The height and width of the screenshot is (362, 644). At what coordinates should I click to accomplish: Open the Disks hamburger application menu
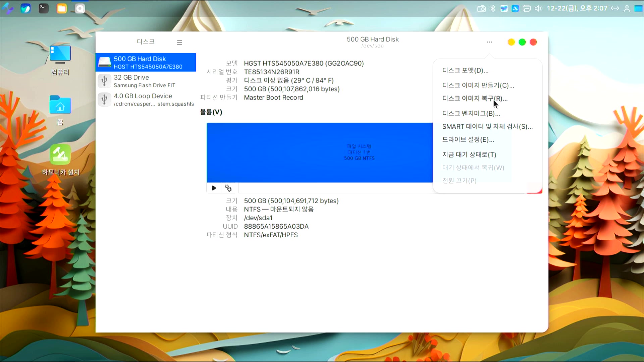click(179, 42)
